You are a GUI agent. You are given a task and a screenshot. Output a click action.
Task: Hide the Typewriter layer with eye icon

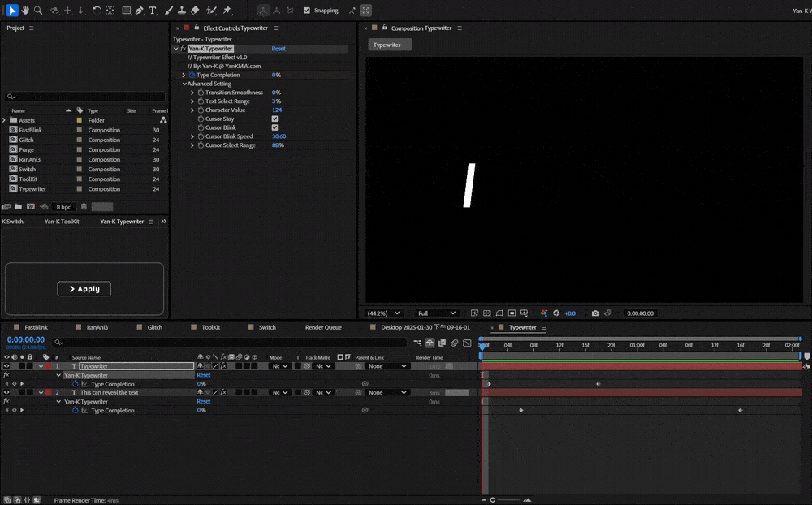pos(6,366)
